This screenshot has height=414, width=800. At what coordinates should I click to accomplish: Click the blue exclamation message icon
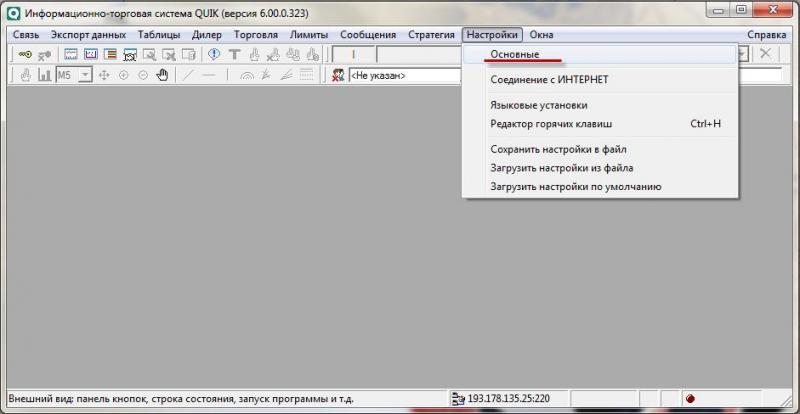tap(214, 54)
